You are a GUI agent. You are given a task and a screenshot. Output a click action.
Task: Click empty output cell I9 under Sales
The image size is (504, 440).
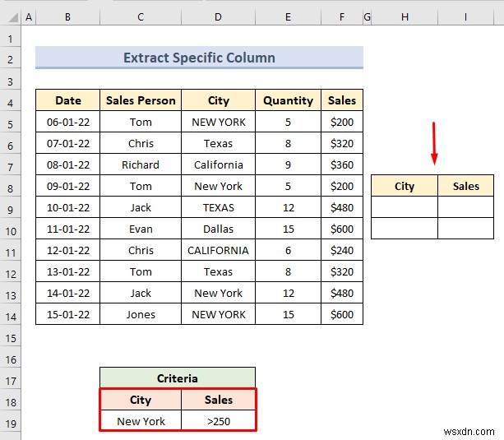465,207
